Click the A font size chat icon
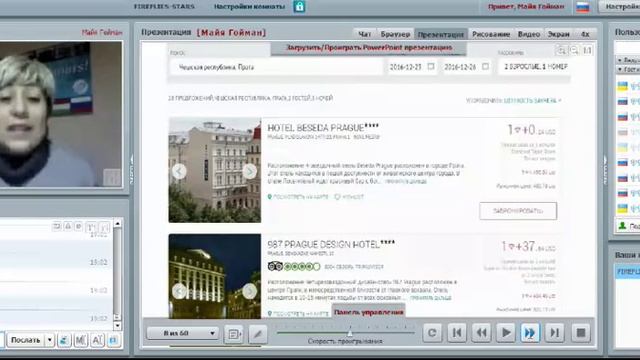The image size is (640, 360). tap(98, 340)
